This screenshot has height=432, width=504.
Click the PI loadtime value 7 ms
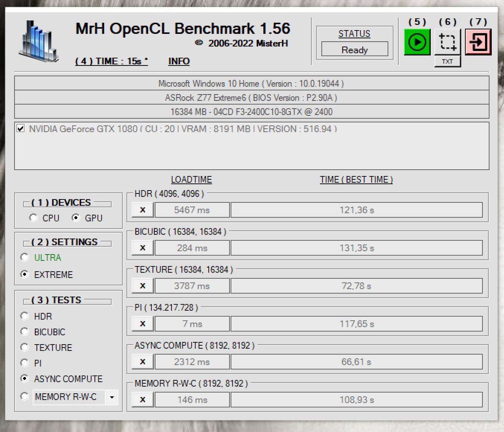192,324
